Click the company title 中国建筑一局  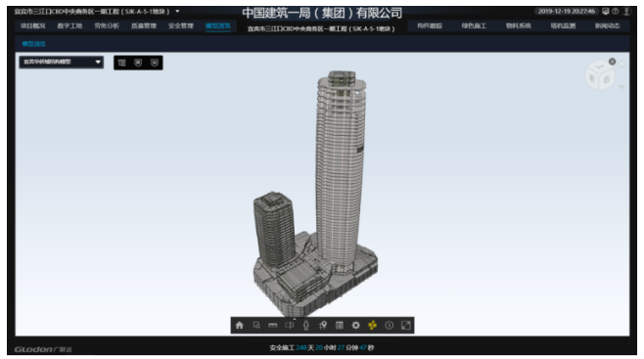pyautogui.click(x=322, y=13)
